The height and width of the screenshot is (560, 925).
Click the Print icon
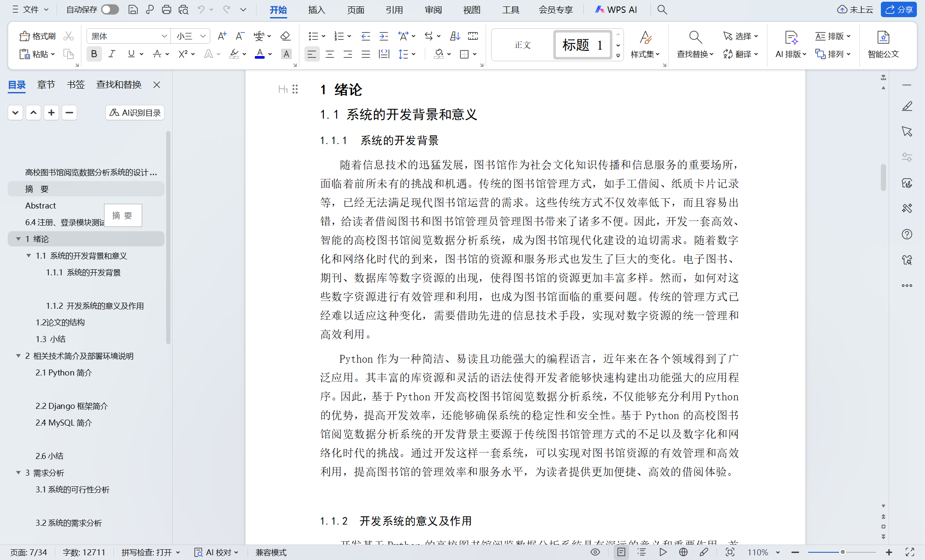click(166, 9)
